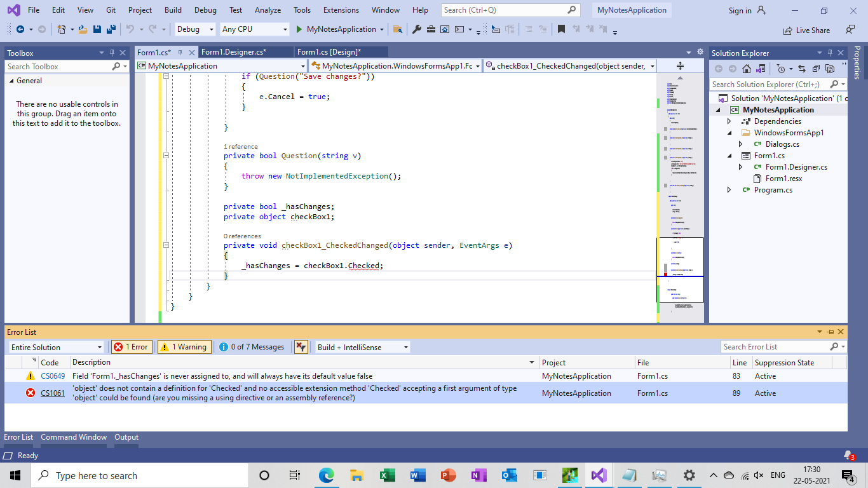Viewport: 868px width, 488px height.
Task: Switch to the Command Window tab
Action: pos(74,437)
